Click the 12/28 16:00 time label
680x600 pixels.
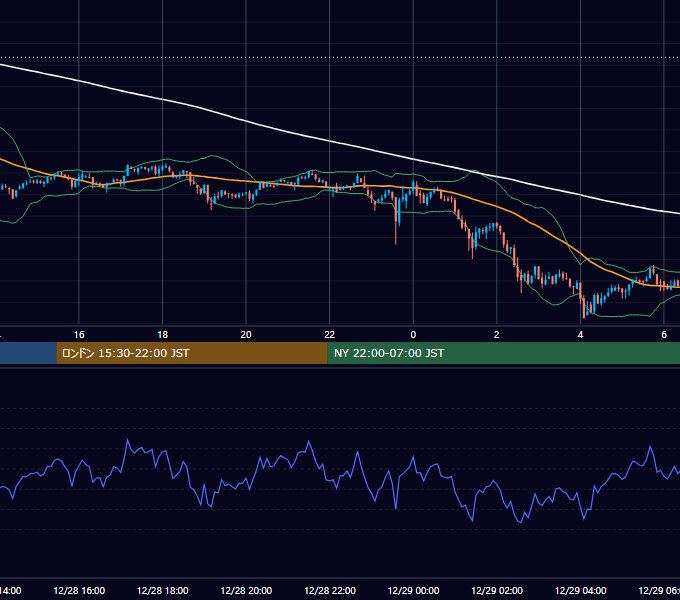pyautogui.click(x=79, y=591)
